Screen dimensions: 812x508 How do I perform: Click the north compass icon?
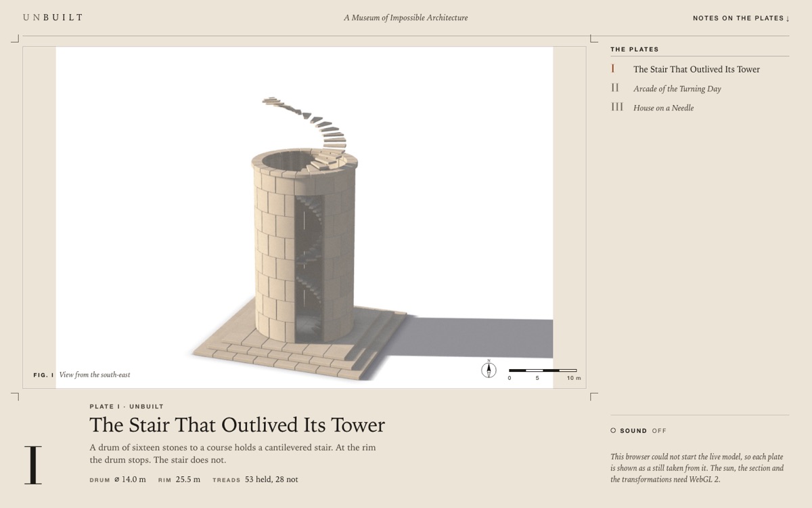(489, 370)
